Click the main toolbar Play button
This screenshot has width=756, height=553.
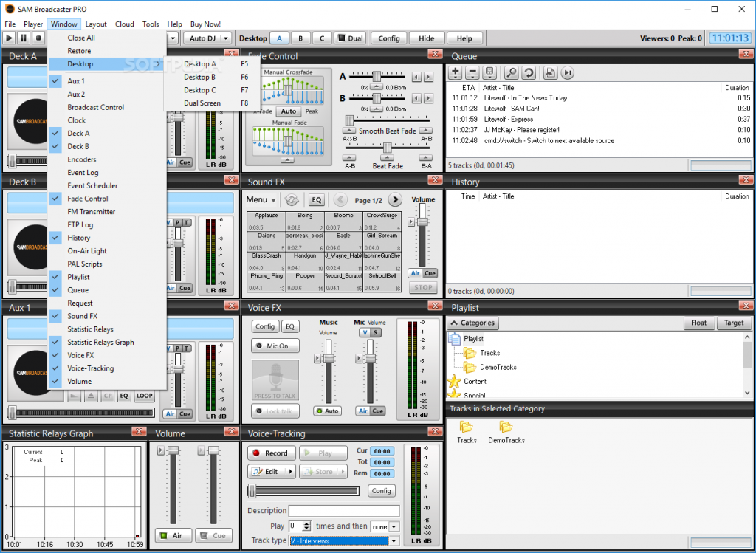pos(9,38)
